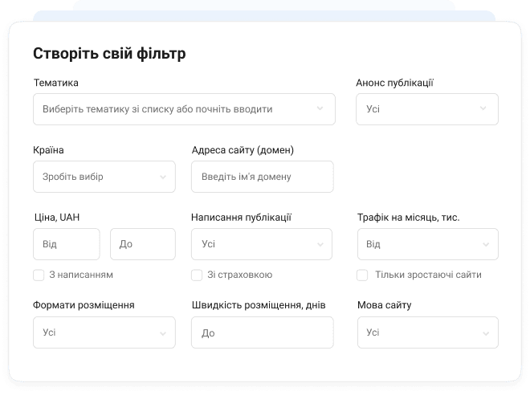
Task: Click chevron arrow in Країна field
Action: [163, 177]
